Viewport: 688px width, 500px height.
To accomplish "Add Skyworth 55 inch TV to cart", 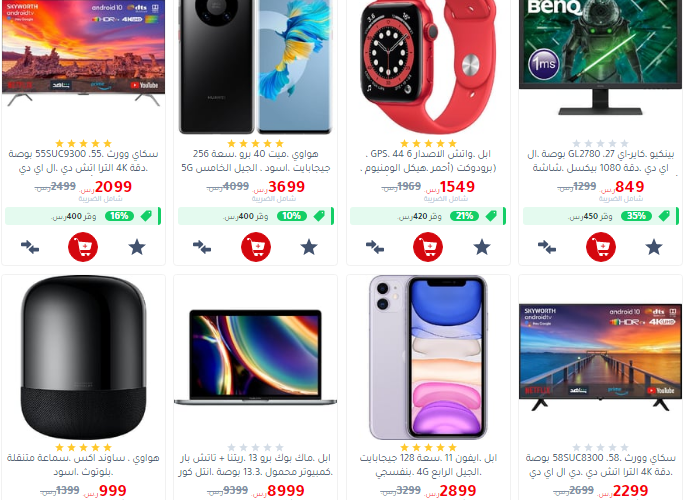I will click(x=83, y=247).
